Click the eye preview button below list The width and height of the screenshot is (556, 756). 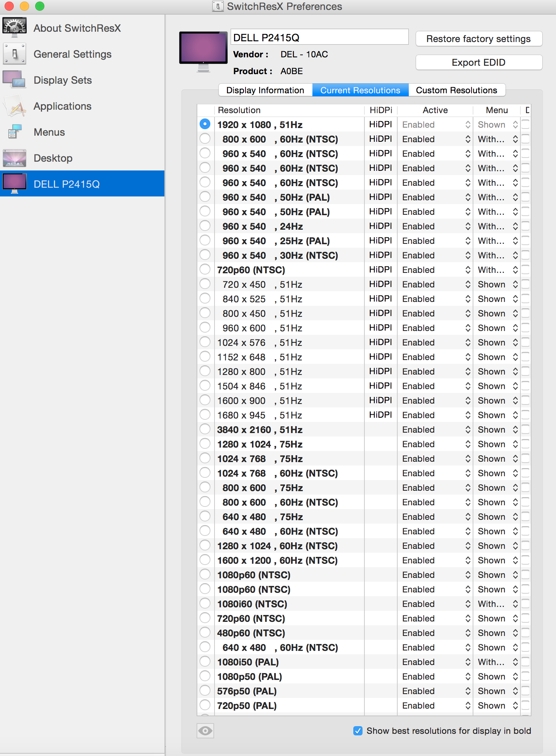[205, 731]
